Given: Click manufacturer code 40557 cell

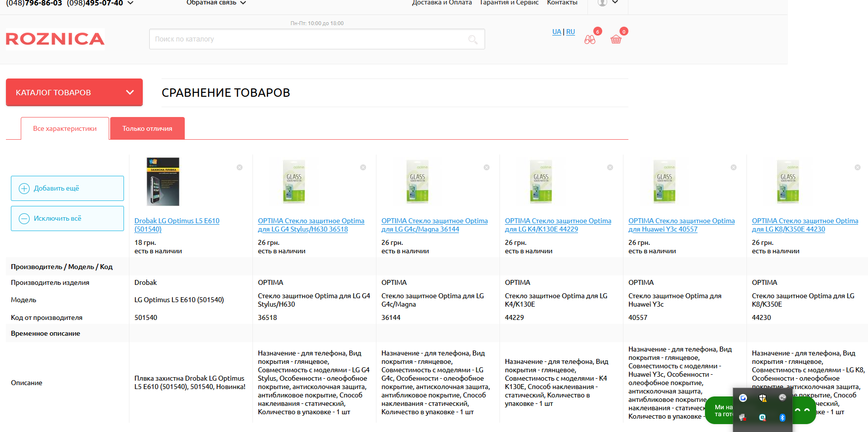Looking at the screenshot, I should pos(638,317).
